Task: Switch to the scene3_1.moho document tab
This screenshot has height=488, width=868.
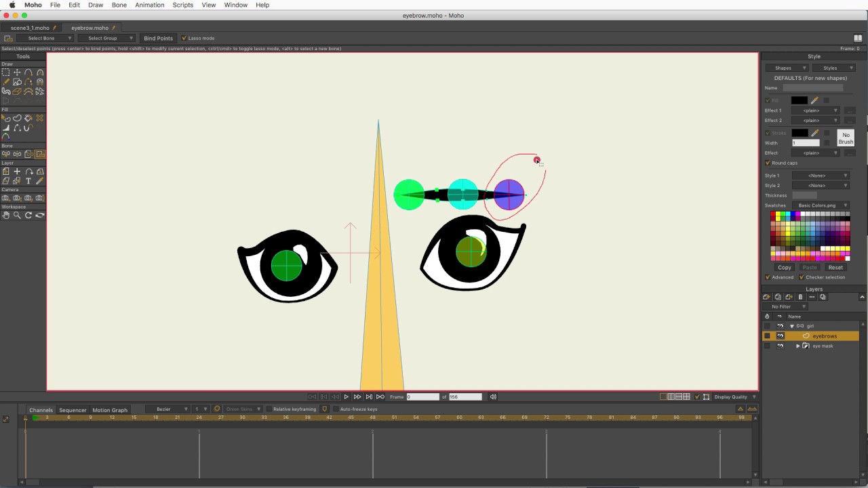Action: click(30, 28)
